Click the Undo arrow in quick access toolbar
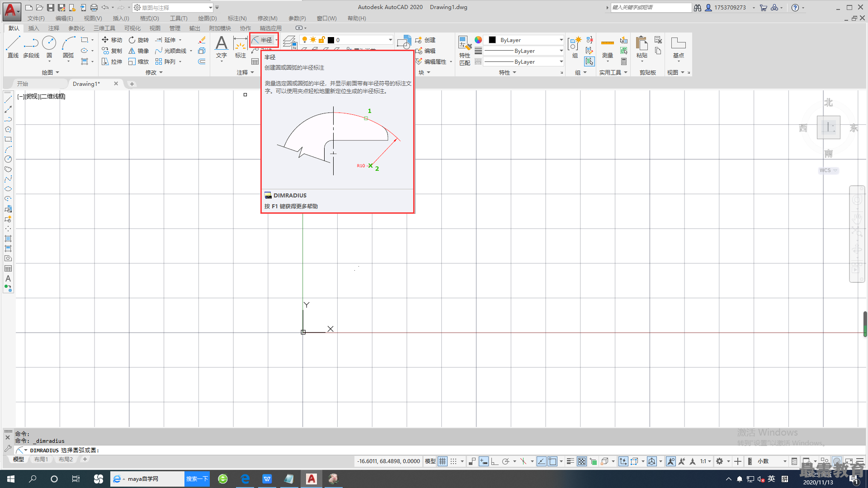The height and width of the screenshot is (488, 868). [x=105, y=7]
